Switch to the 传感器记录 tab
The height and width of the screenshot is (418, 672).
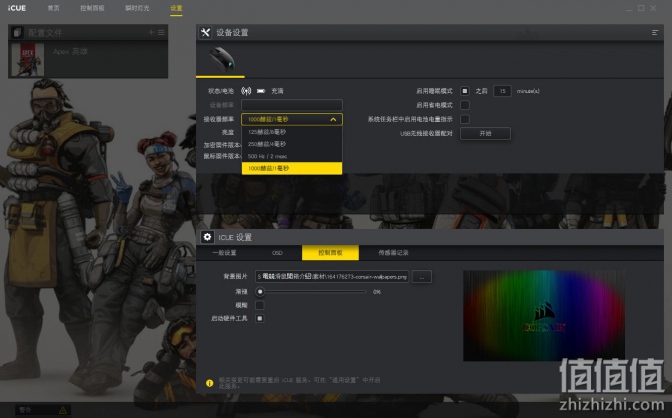pos(393,253)
